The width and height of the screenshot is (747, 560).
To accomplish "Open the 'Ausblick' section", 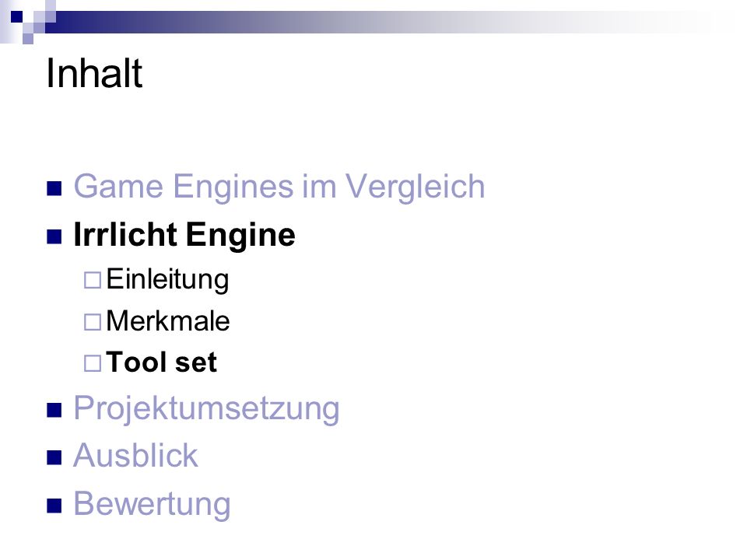I will pyautogui.click(x=135, y=455).
